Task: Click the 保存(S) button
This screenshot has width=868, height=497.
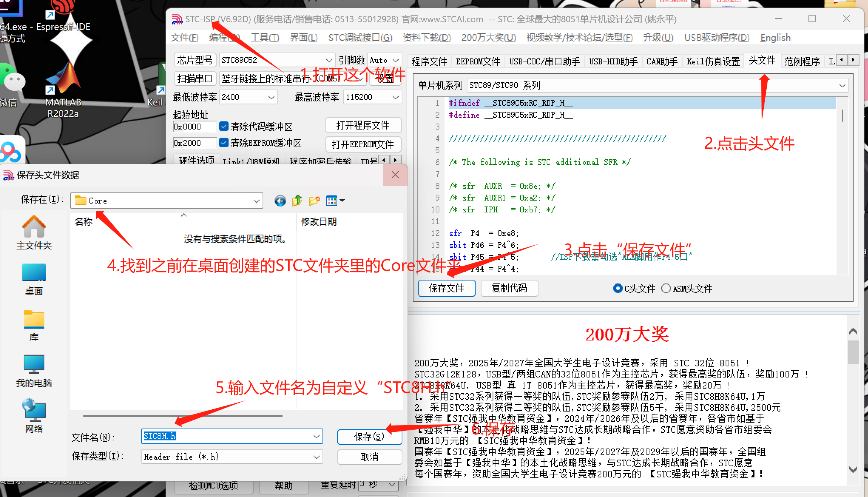Action: (369, 437)
